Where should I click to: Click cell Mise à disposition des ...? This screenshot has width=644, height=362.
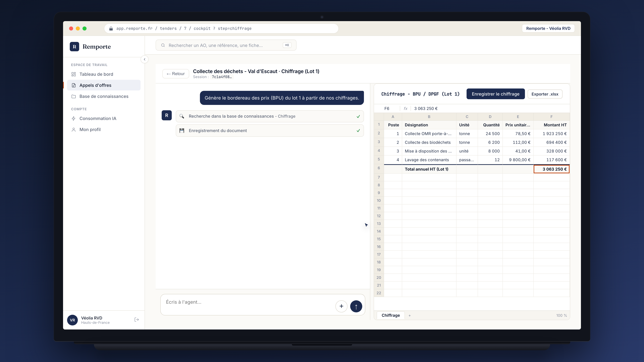[x=429, y=151]
